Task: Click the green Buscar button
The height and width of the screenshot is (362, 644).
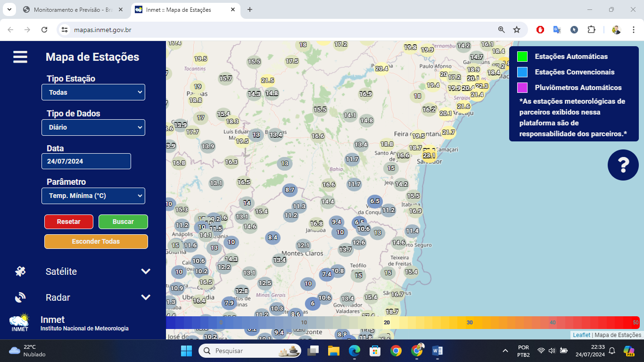Action: pos(123,222)
